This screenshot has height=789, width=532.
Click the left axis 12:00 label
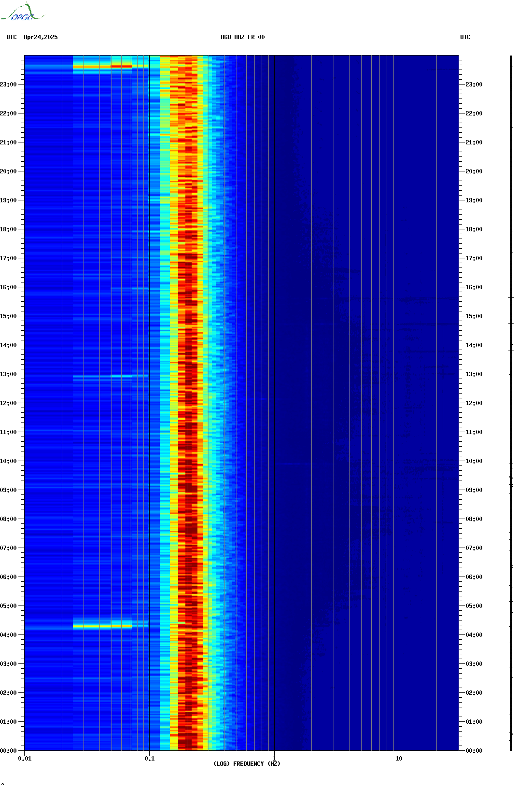point(8,403)
